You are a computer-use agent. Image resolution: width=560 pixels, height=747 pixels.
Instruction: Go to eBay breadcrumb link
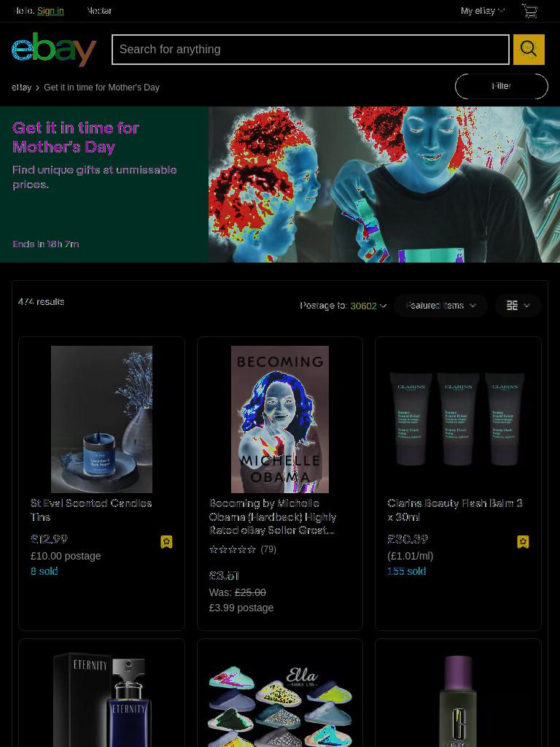pyautogui.click(x=21, y=88)
